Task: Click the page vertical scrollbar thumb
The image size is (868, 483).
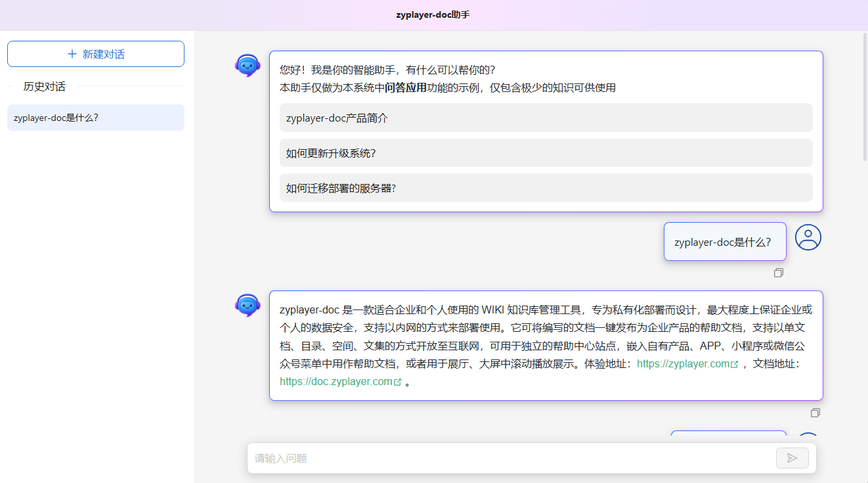Action: click(x=865, y=97)
